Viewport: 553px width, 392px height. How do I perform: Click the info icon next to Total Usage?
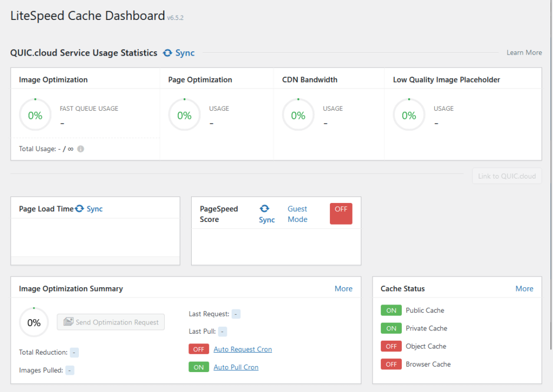[81, 149]
